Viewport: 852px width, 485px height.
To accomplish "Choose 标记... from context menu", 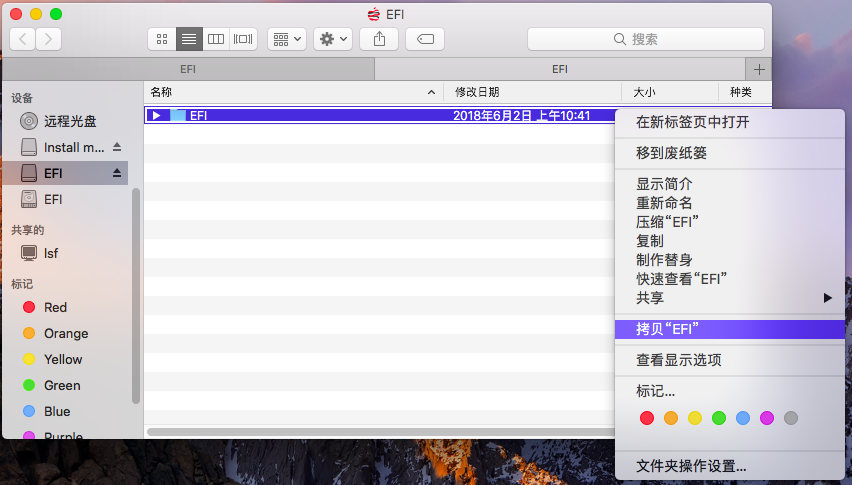I will pyautogui.click(x=730, y=391).
